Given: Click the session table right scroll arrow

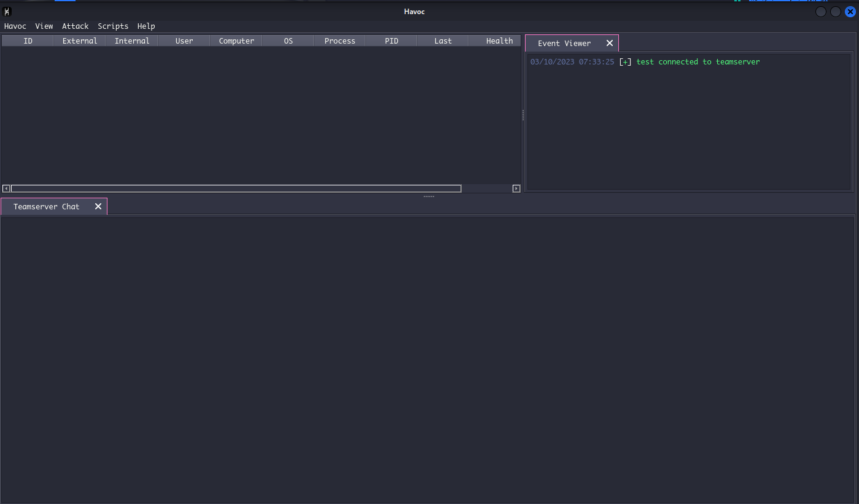Looking at the screenshot, I should coord(516,188).
